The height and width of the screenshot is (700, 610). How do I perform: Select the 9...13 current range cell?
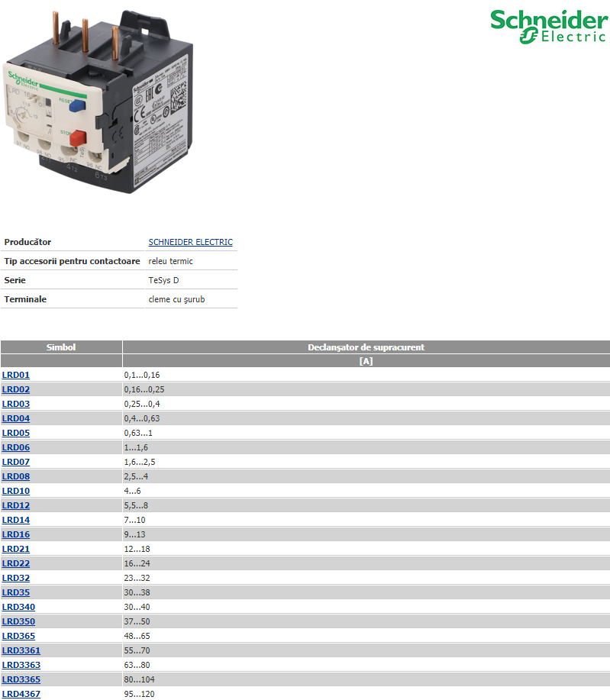point(366,534)
